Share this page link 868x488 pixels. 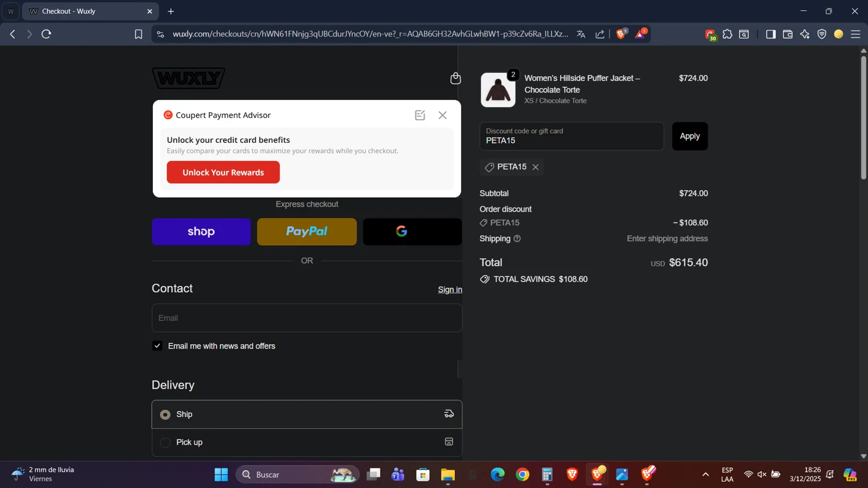600,34
